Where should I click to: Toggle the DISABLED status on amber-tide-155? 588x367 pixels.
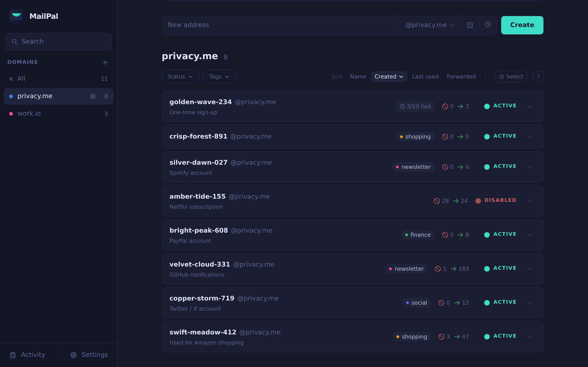496,200
